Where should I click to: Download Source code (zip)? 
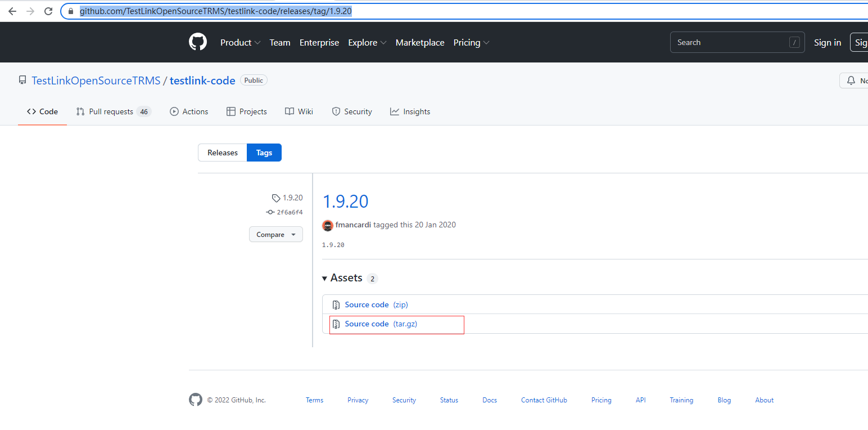[x=376, y=304]
